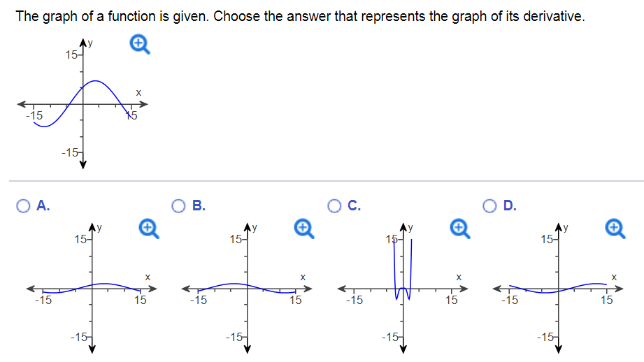This screenshot has width=644, height=362.
Task: Select answer choice D
Action: click(x=489, y=205)
